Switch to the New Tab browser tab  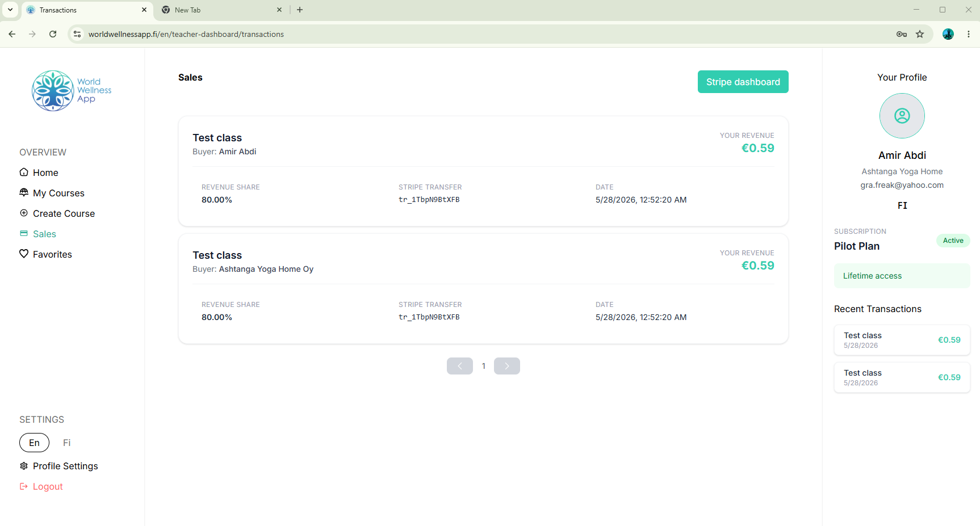pyautogui.click(x=221, y=10)
